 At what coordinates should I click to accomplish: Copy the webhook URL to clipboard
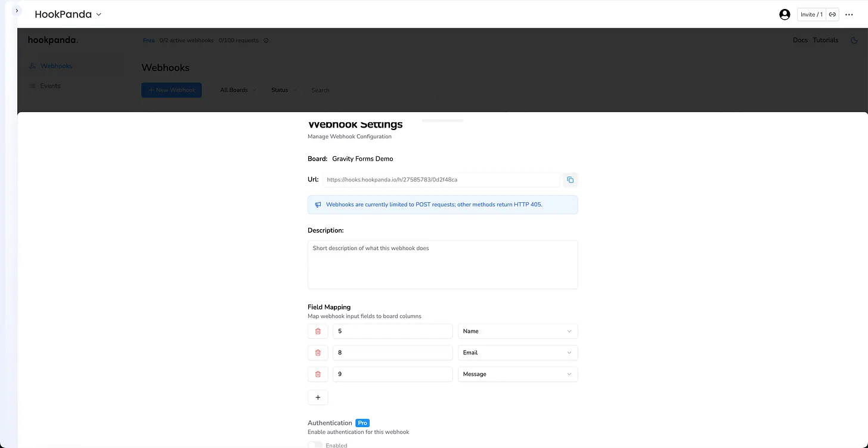570,180
